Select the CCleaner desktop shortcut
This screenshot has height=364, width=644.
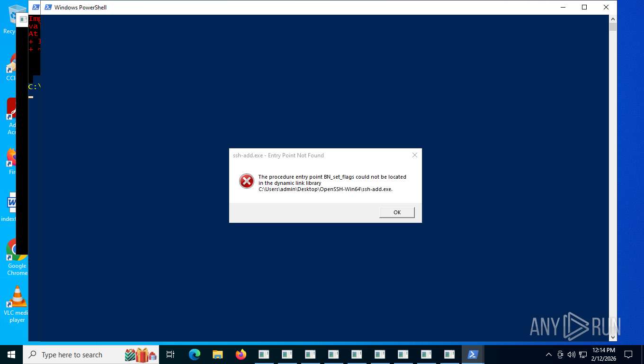[x=10, y=66]
